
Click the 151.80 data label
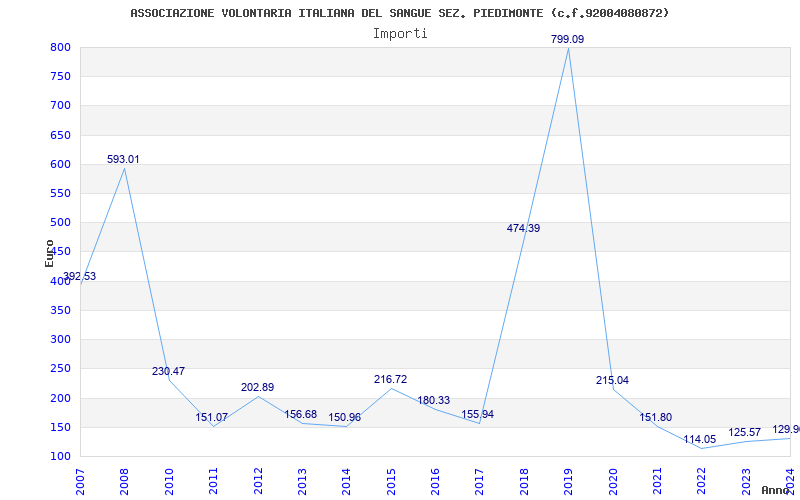pyautogui.click(x=656, y=417)
